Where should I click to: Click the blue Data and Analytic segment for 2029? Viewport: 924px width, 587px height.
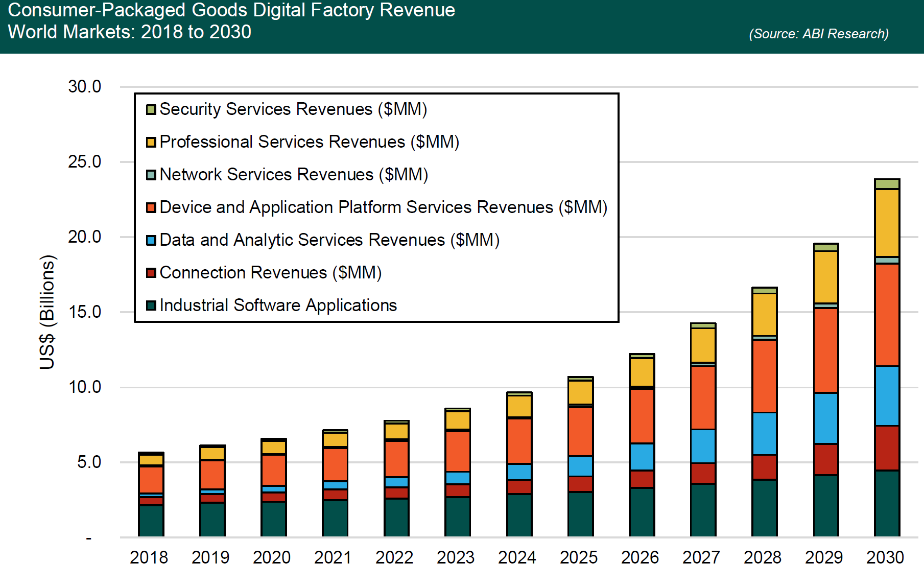[825, 418]
